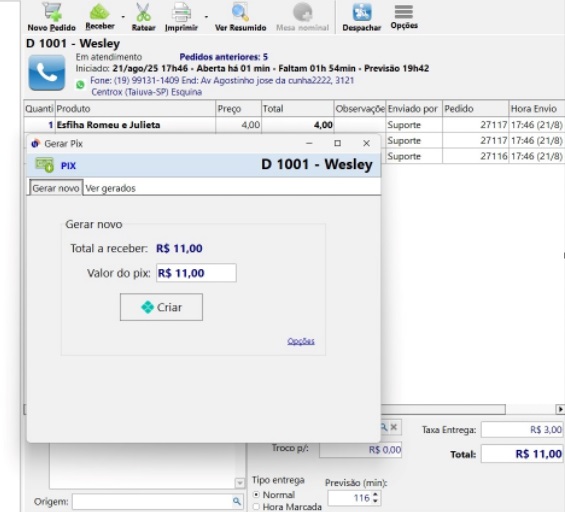Minimize the Gerar Pix dialog

309,143
